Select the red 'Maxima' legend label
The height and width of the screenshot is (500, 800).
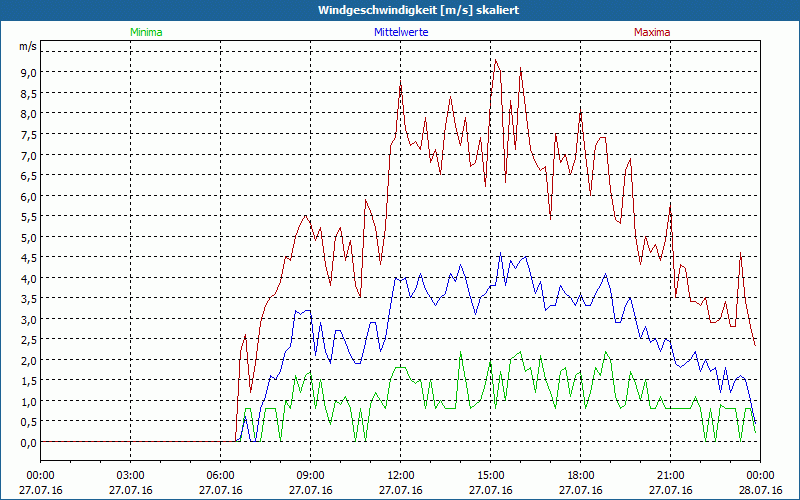pos(652,32)
